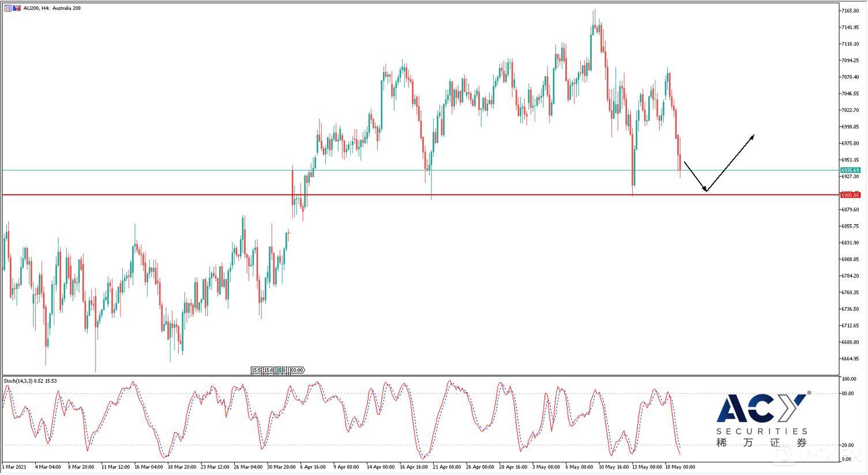This screenshot has height=475, width=868.
Task: Click the "6 Apr 16:00" time axis label
Action: tap(314, 467)
